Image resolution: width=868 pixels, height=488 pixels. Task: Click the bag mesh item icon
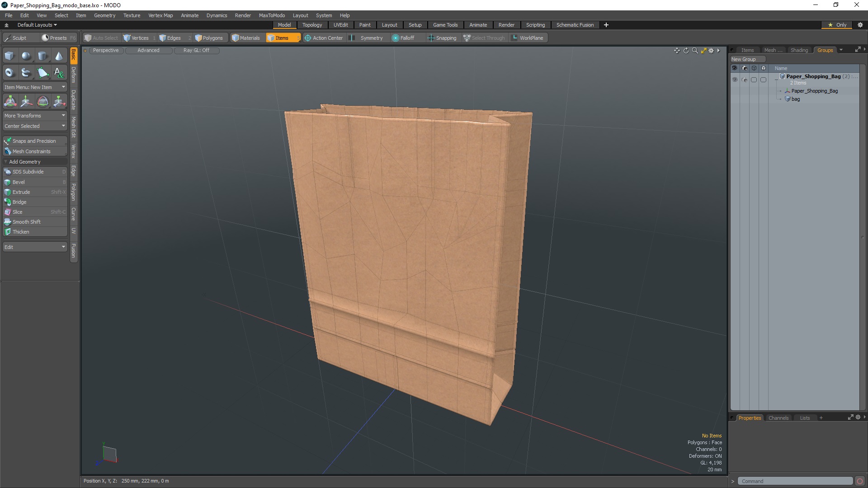click(788, 99)
